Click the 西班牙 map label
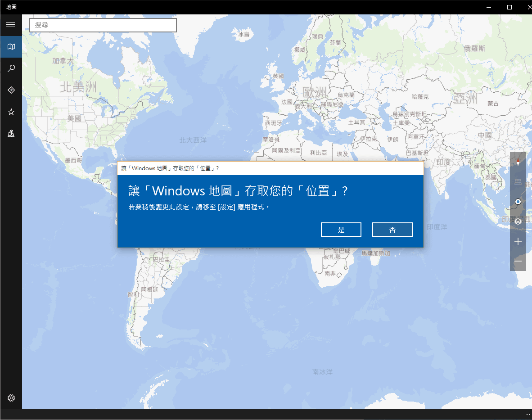The width and height of the screenshot is (532, 420). (273, 123)
